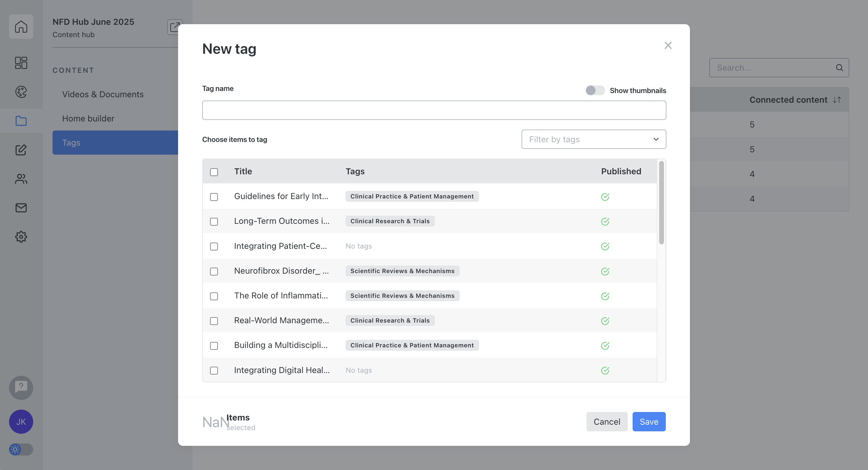
Task: Open hub in new window icon
Action: point(174,27)
